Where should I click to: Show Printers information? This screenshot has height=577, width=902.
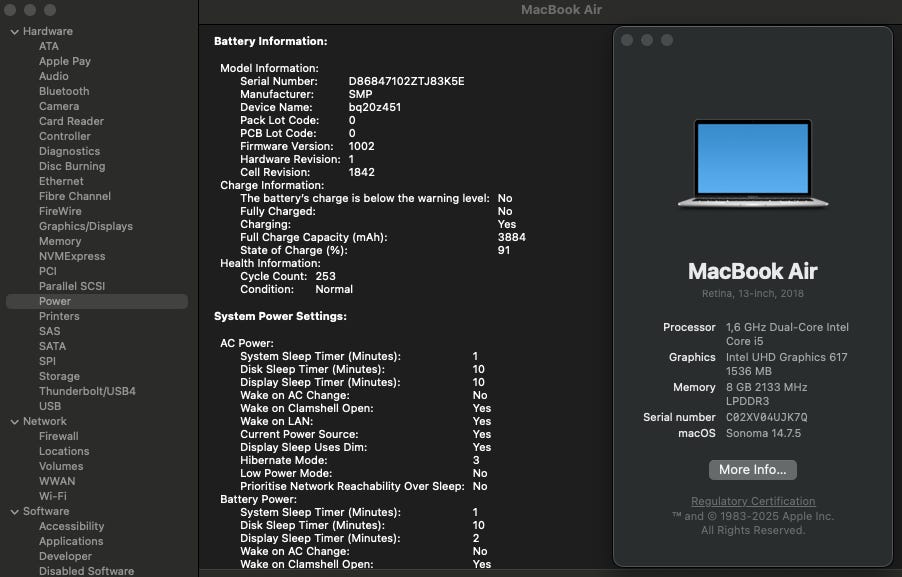coord(59,316)
